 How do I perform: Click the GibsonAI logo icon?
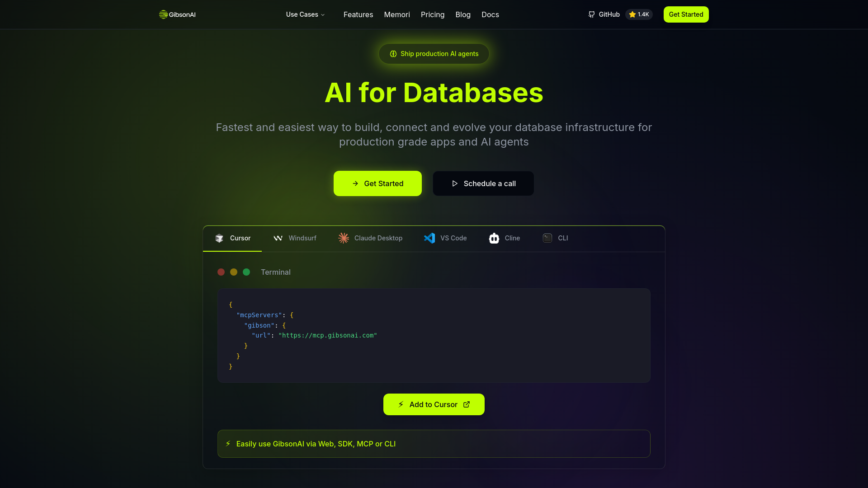click(163, 14)
